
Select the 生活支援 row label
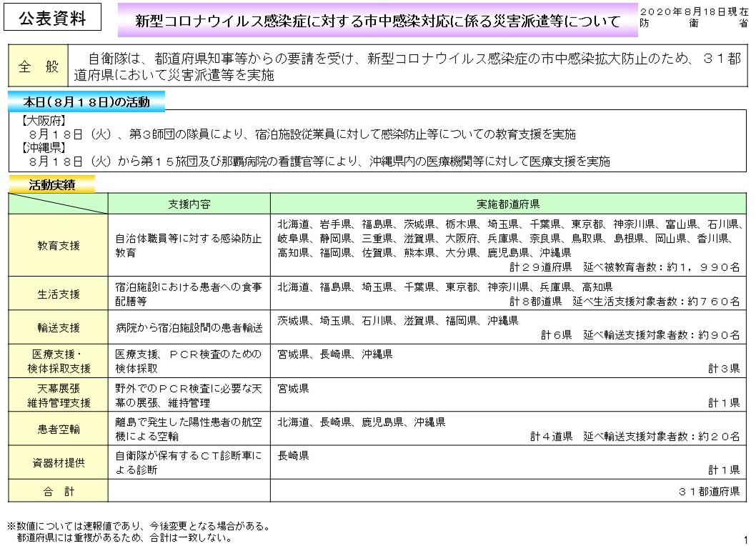(x=59, y=293)
